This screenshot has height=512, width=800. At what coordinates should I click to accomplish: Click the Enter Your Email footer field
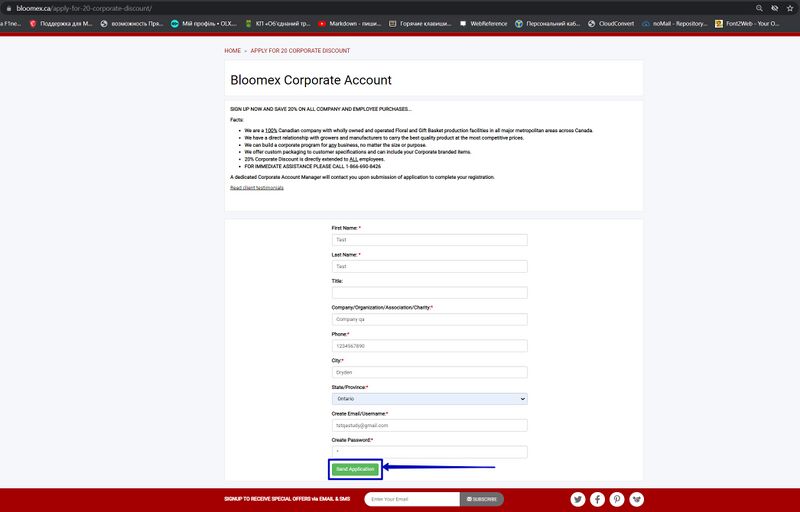412,499
